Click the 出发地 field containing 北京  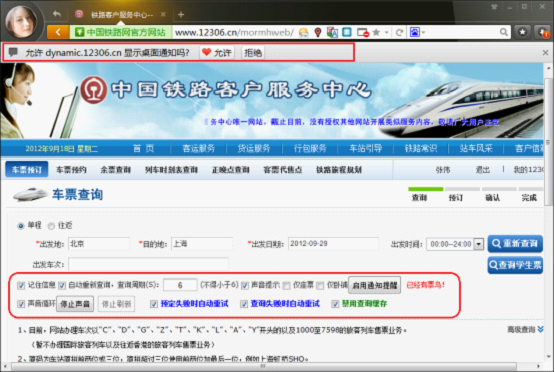(x=99, y=244)
